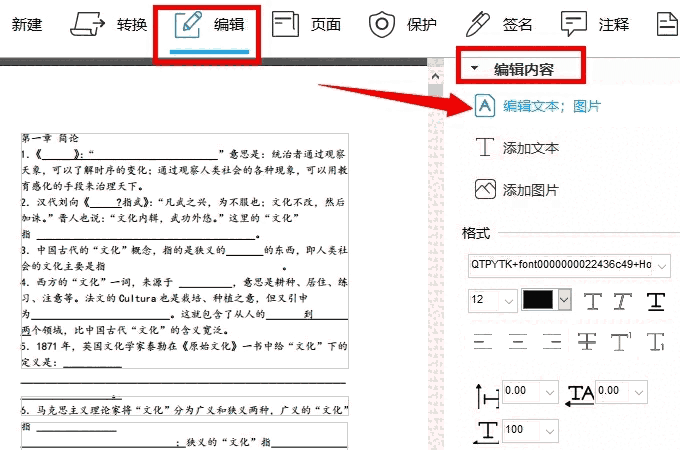
Task: Collapse the 编辑内容 section triangle
Action: [x=474, y=68]
